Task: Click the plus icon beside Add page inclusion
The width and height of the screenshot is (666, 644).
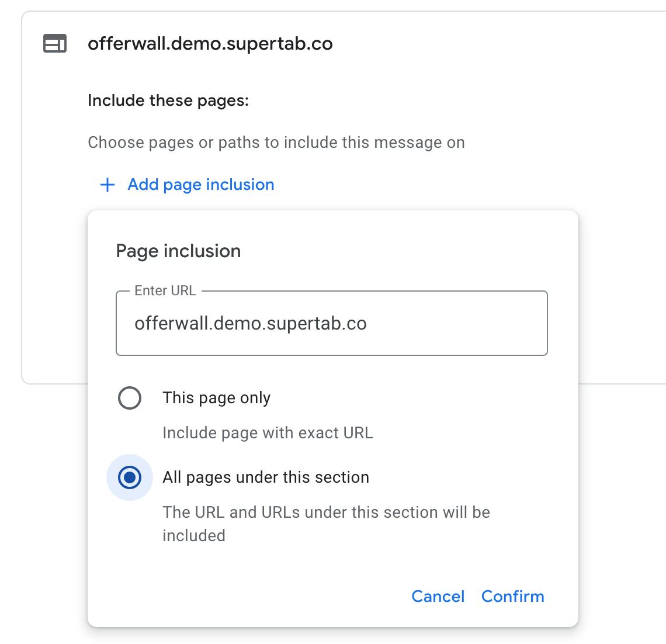Action: [x=107, y=185]
